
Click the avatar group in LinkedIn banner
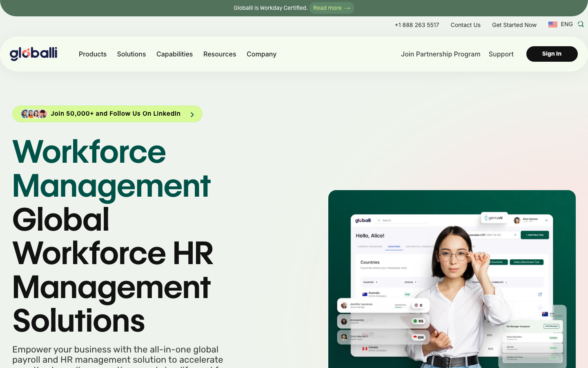[34, 114]
